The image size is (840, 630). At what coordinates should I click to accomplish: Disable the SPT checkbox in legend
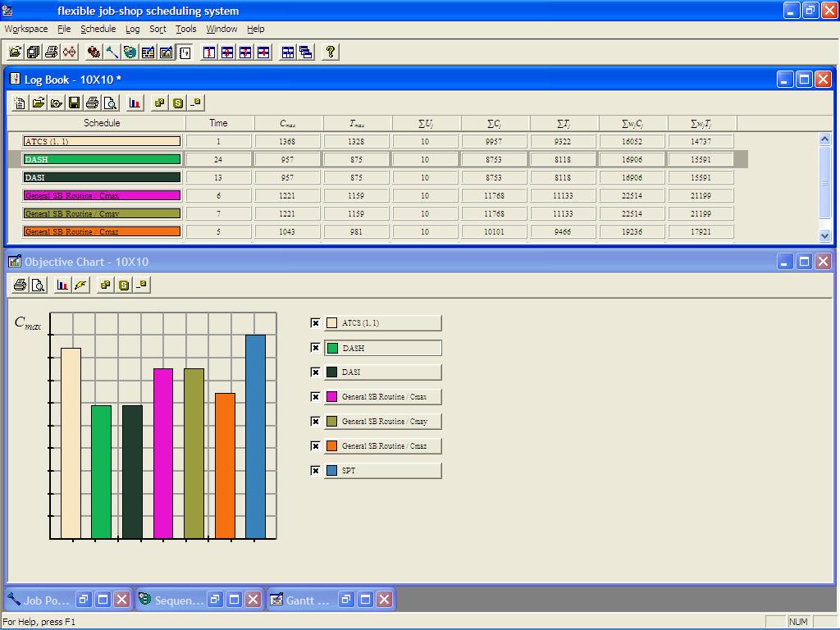pyautogui.click(x=315, y=471)
